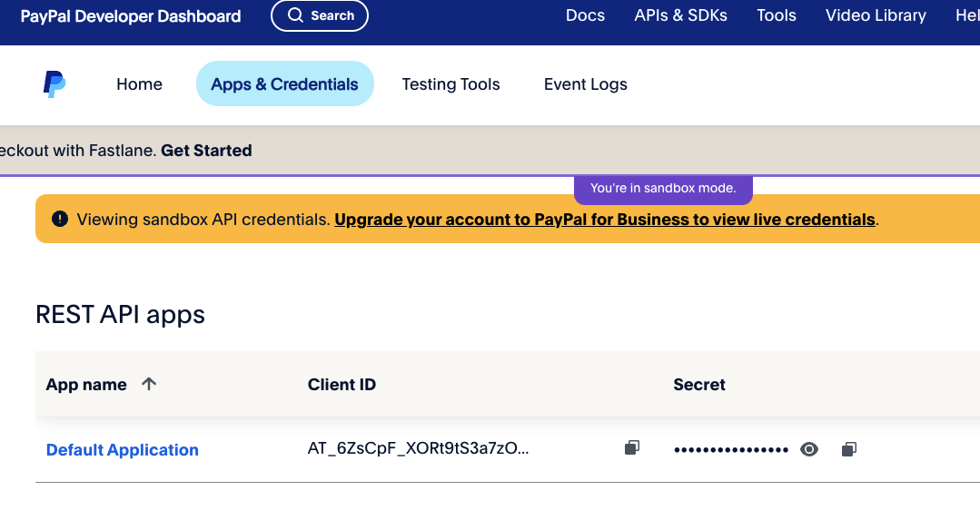Open the APIs & SDKs menu
This screenshot has width=980, height=510.
pos(680,15)
